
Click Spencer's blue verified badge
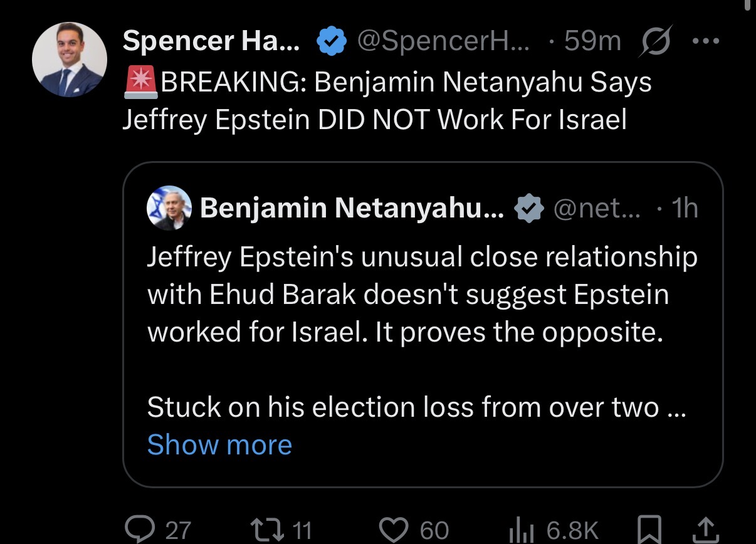pyautogui.click(x=332, y=42)
